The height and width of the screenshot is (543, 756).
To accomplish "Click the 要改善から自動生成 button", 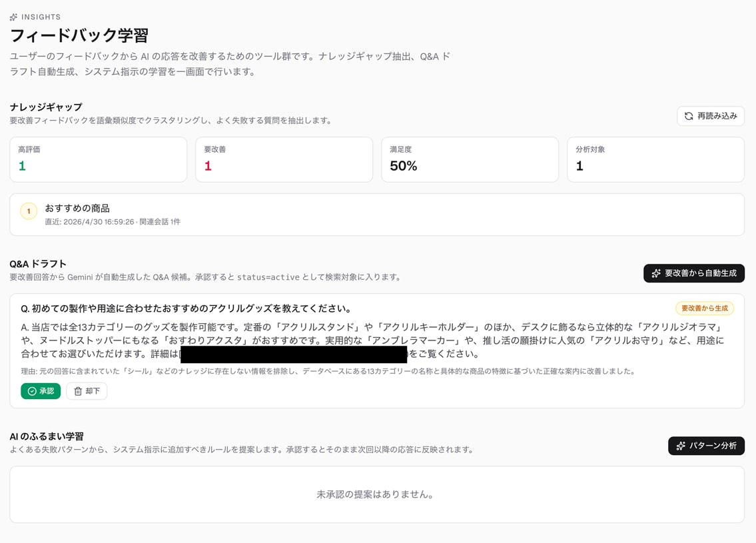I will coord(694,273).
